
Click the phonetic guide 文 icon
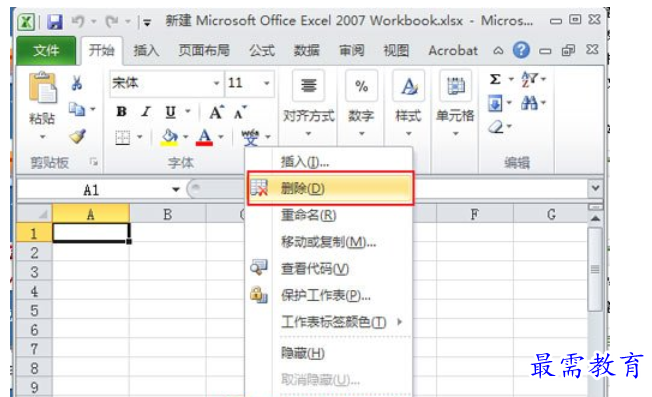[250, 138]
